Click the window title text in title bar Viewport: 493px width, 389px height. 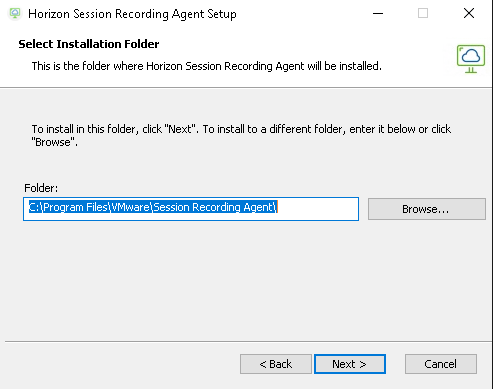(132, 14)
